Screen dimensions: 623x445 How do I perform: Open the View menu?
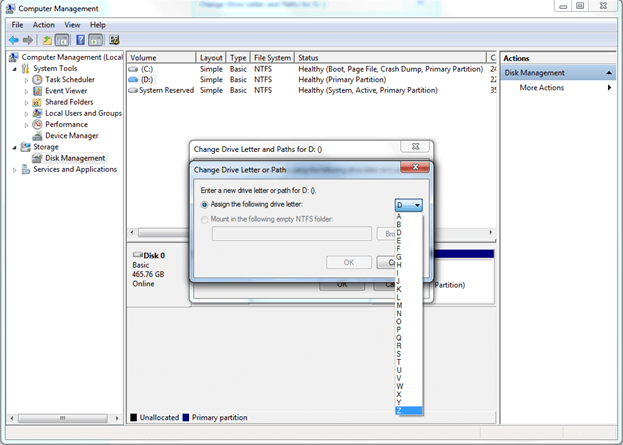[72, 25]
